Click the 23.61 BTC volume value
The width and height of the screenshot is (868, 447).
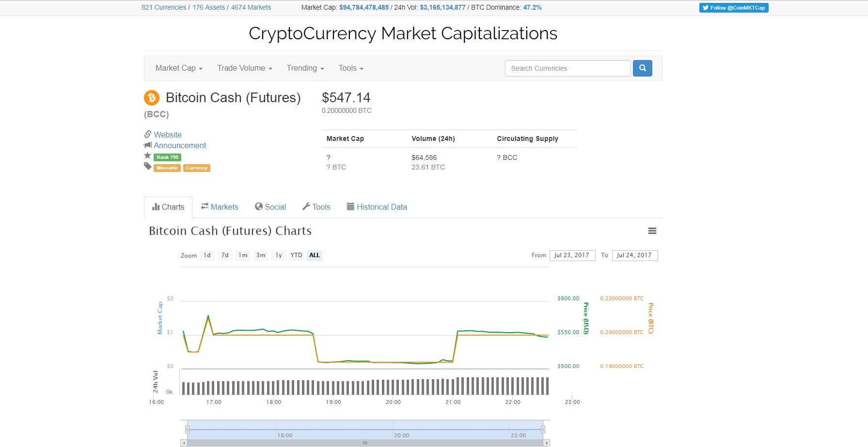pos(428,167)
